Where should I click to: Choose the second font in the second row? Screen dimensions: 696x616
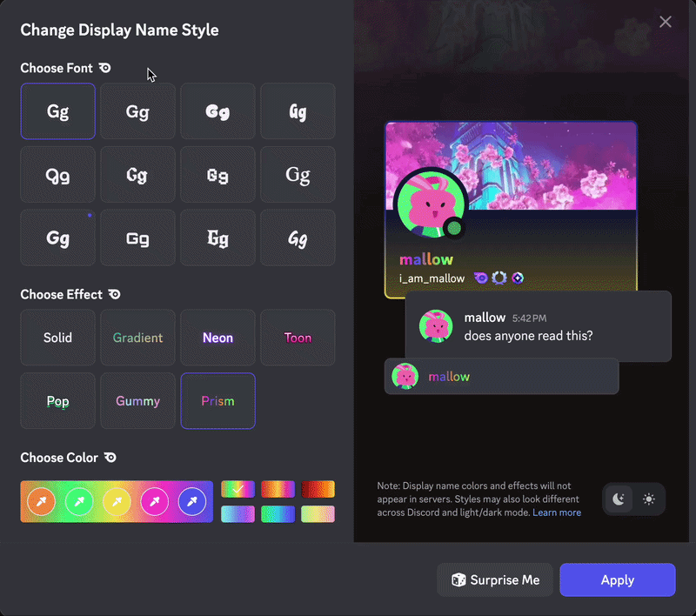(x=137, y=174)
